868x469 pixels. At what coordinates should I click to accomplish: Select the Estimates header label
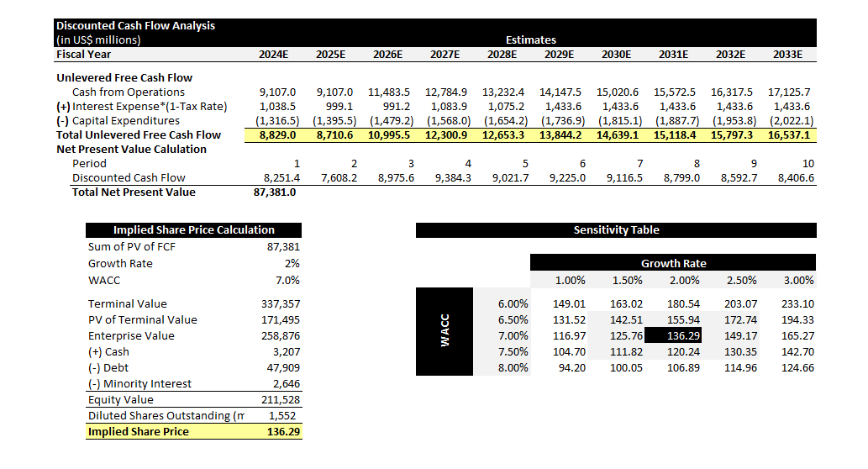[x=531, y=40]
